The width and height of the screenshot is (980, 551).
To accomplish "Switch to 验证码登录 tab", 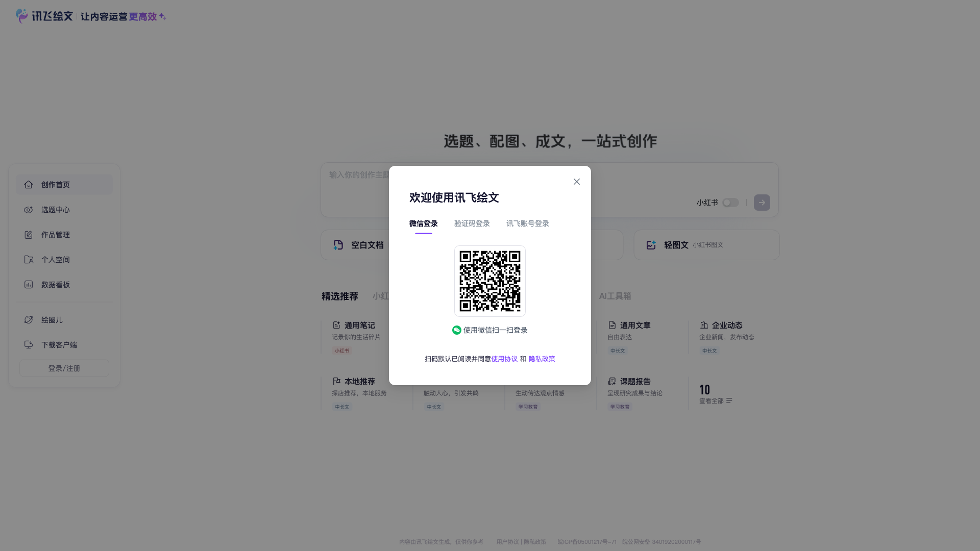I will tap(472, 223).
